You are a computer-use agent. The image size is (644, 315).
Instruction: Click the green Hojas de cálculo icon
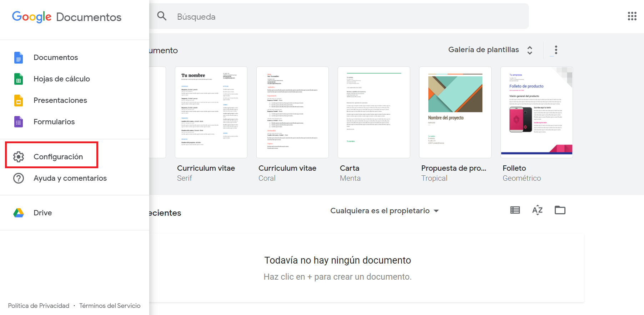[x=19, y=79]
